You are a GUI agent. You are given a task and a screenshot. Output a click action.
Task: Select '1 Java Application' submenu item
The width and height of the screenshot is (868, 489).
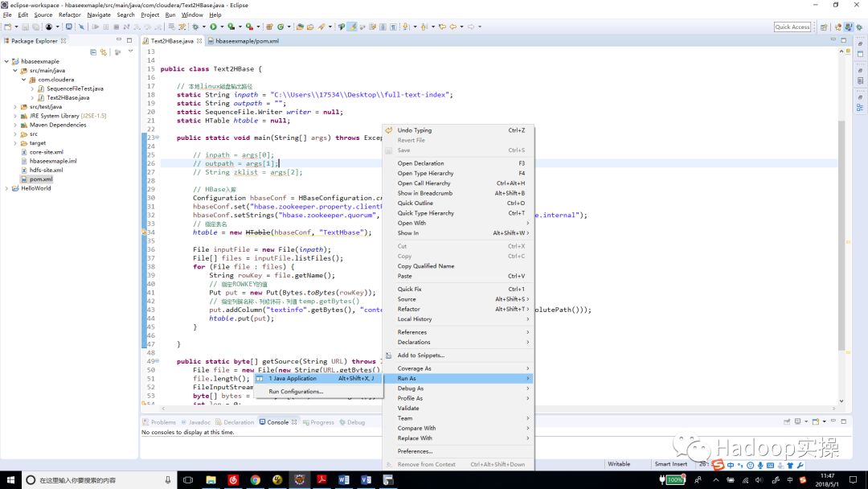318,378
